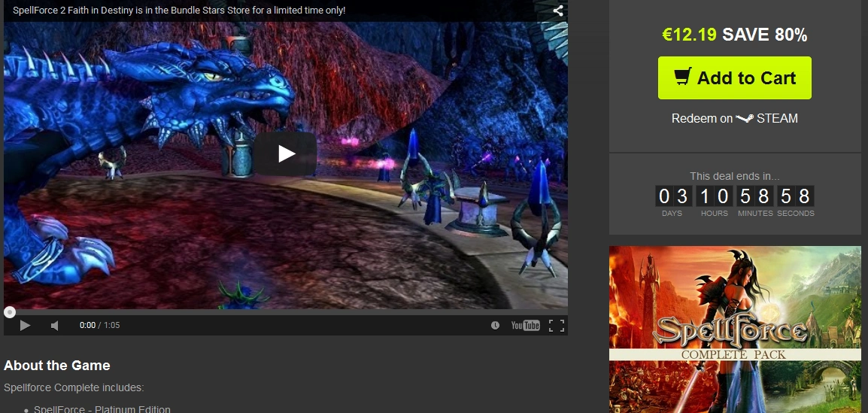868x413 pixels.
Task: Click the share icon on the video
Action: pyautogui.click(x=558, y=10)
